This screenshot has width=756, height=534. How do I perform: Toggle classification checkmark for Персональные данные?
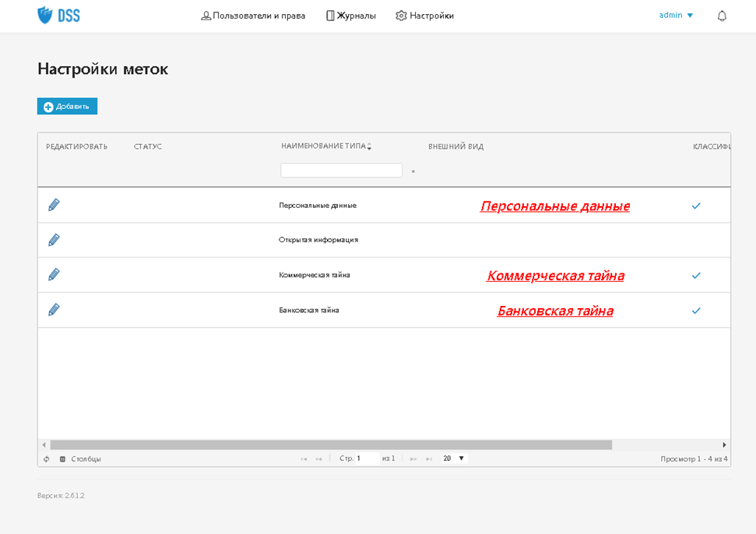coord(696,206)
